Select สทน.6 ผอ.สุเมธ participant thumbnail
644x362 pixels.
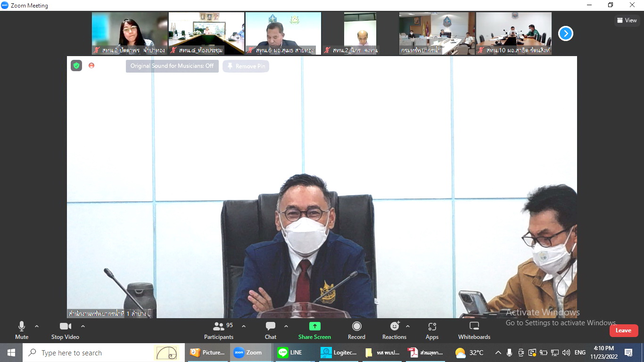tap(283, 33)
